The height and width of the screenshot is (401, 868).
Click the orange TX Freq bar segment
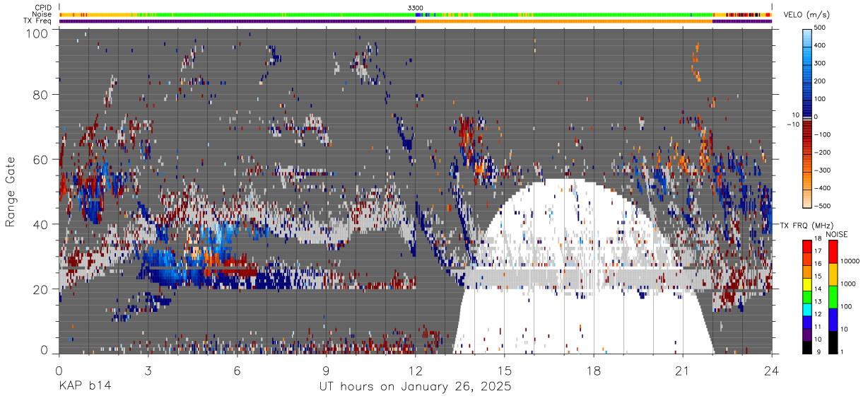tap(564, 21)
